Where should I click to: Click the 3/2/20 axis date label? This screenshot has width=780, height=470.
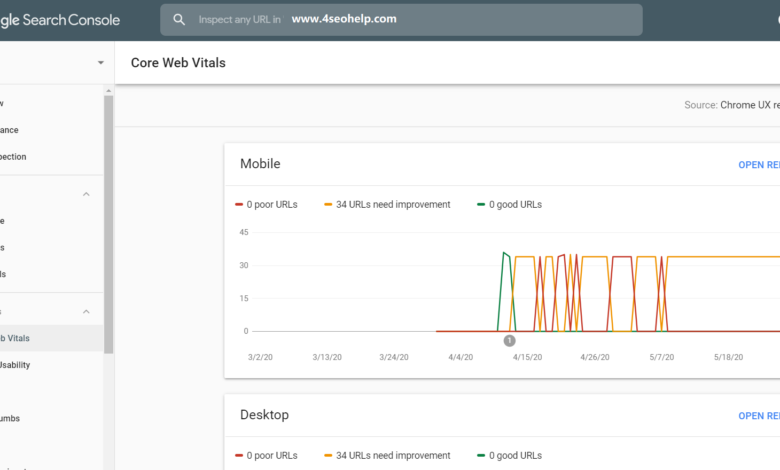point(260,357)
